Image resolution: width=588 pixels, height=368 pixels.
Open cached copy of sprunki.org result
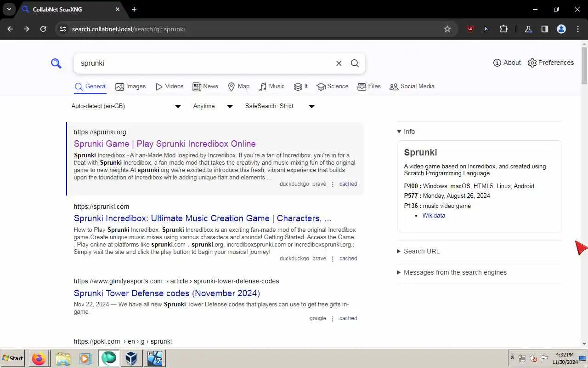pos(348,184)
